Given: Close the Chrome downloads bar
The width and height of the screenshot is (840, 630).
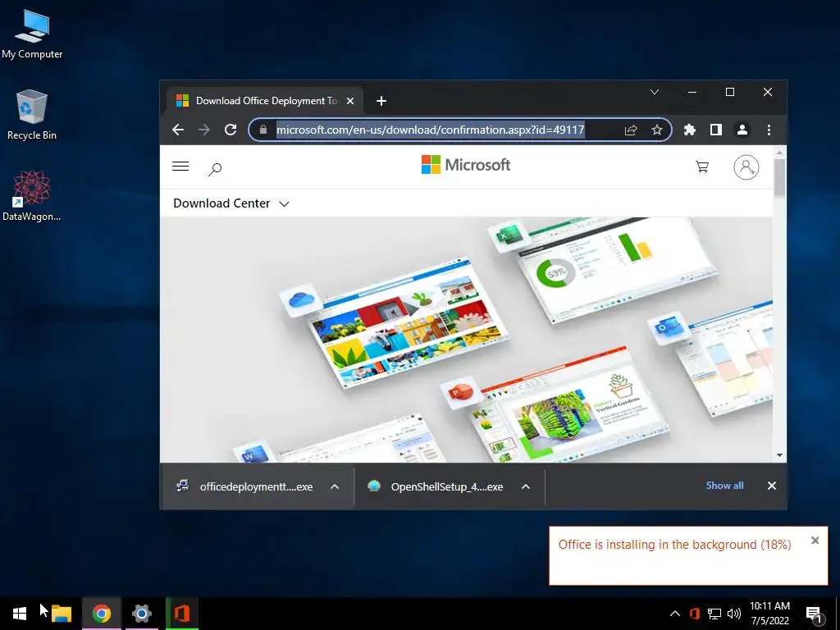Looking at the screenshot, I should [771, 486].
